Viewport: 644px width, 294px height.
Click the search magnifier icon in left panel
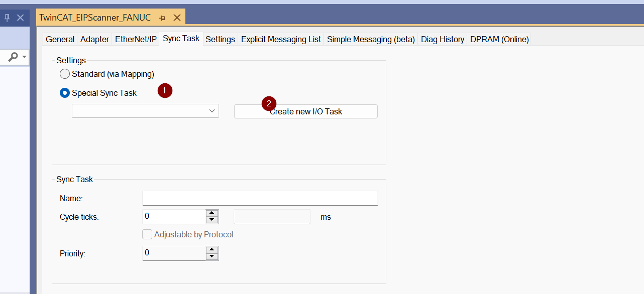tap(13, 57)
